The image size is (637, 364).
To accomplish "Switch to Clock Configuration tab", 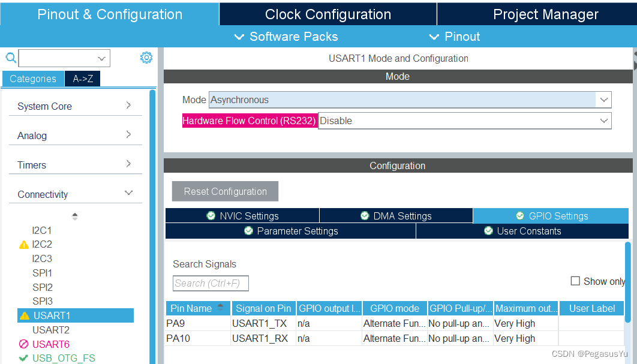I will 328,14.
